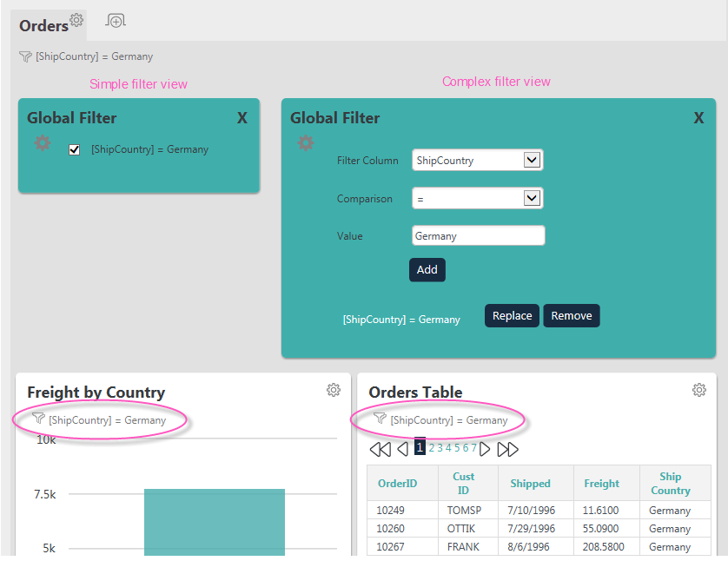Select page 1 in table pager
The height and width of the screenshot is (574, 728).
(420, 447)
